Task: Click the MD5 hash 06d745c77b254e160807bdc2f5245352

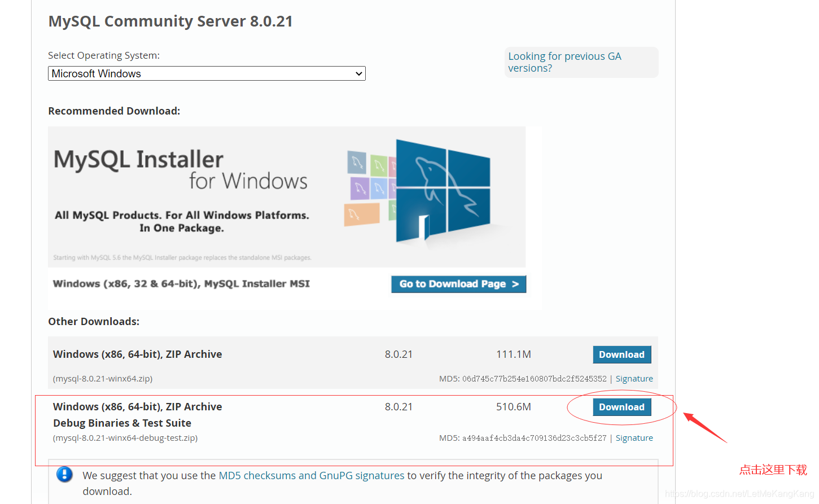Action: click(x=535, y=379)
